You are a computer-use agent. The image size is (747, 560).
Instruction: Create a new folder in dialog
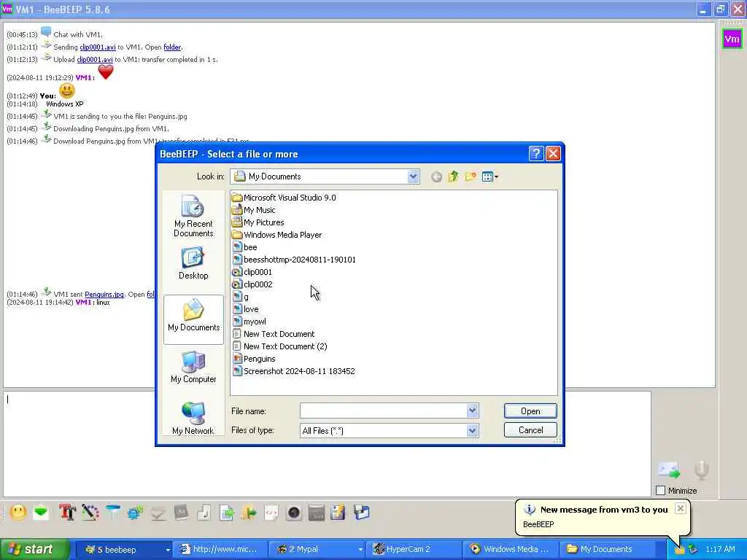(x=471, y=176)
